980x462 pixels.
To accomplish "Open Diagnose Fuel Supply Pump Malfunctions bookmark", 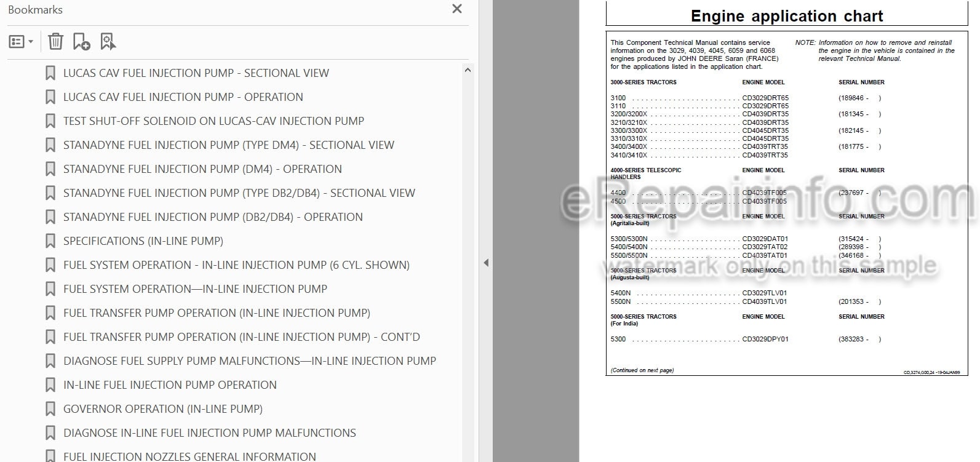I will [250, 360].
